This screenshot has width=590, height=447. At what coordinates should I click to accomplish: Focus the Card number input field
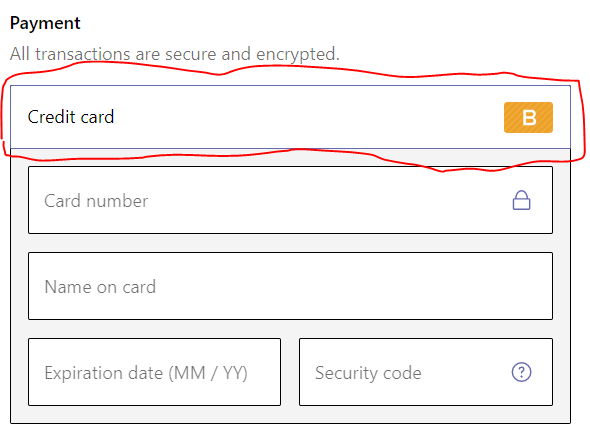click(x=290, y=200)
